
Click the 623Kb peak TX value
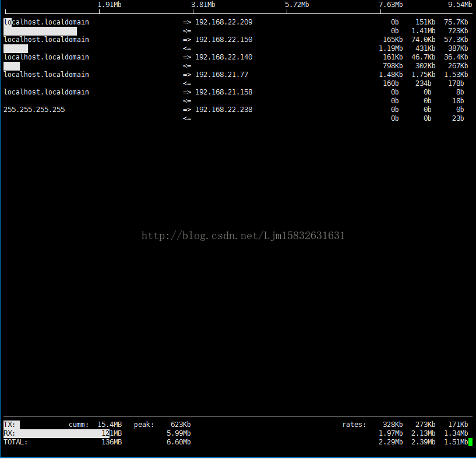[x=181, y=425]
